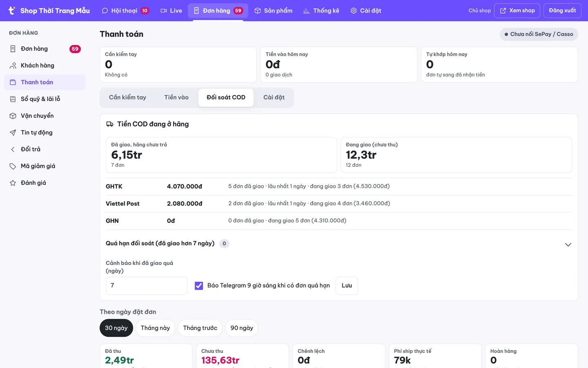Click the shop logo icon beside Shop Thời Trang Mẫu

point(12,11)
